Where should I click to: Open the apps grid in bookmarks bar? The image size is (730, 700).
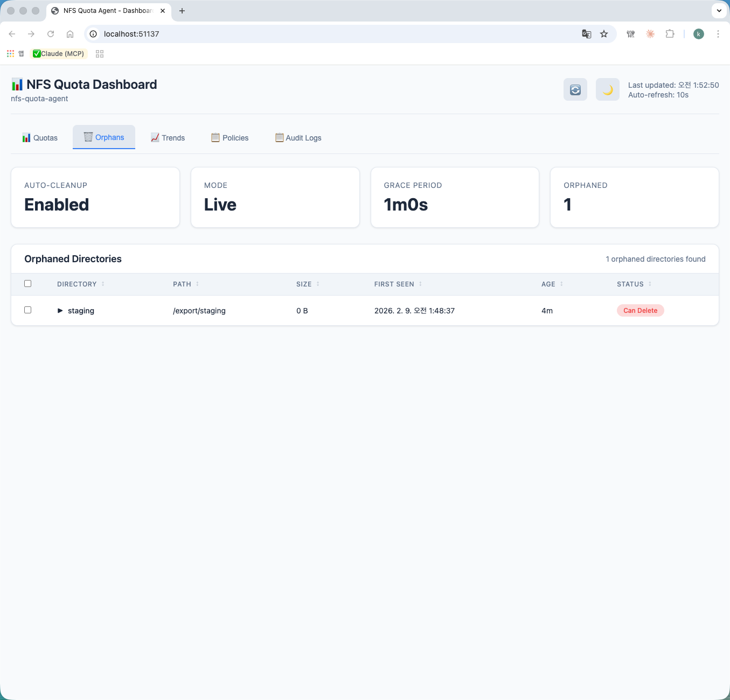point(11,54)
